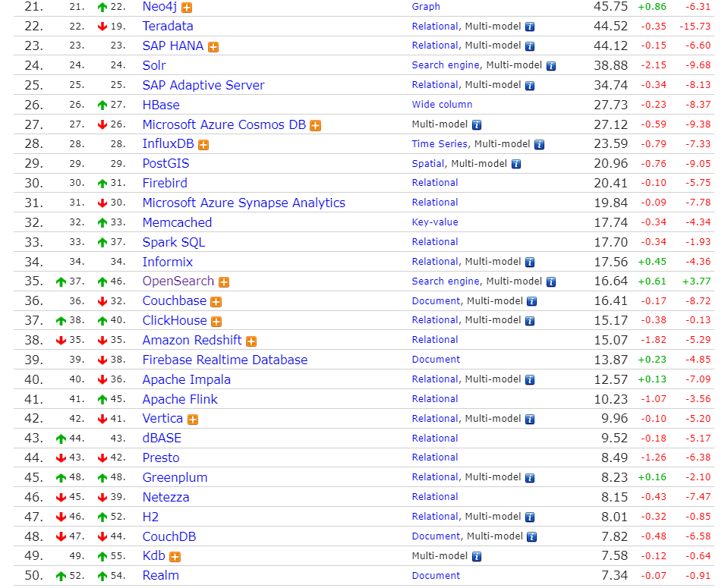This screenshot has height=588, width=728.
Task: Click the Memcached link
Action: point(178,223)
